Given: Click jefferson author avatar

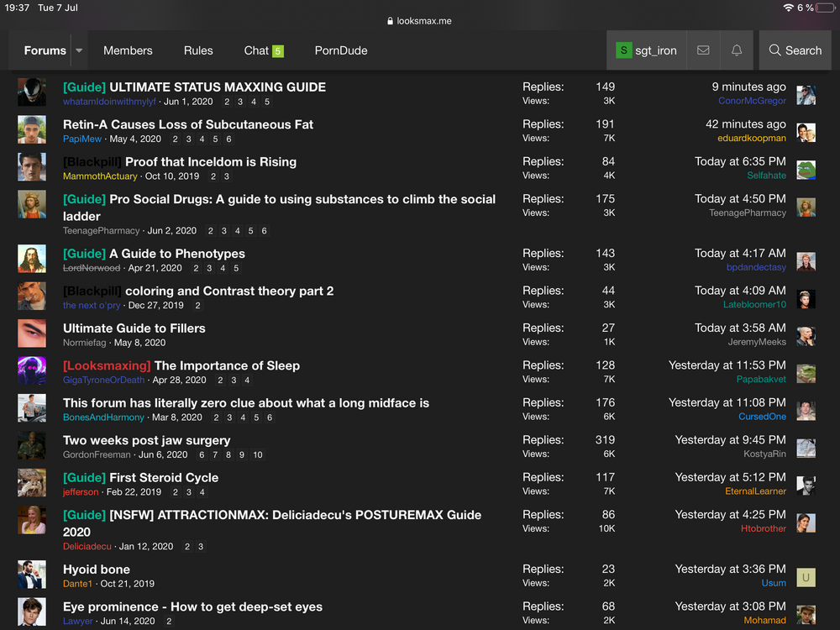Looking at the screenshot, I should click(x=32, y=483).
